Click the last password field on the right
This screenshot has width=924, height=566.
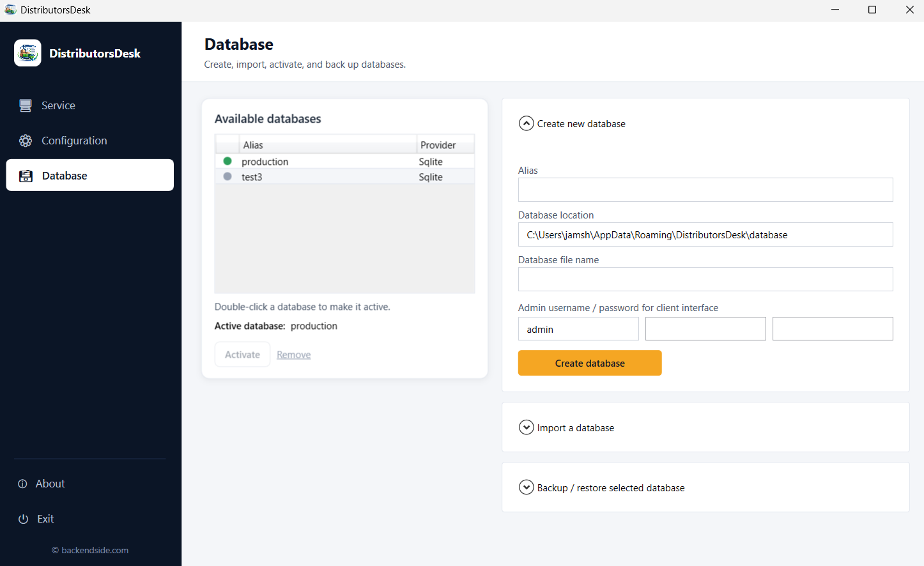pyautogui.click(x=833, y=329)
